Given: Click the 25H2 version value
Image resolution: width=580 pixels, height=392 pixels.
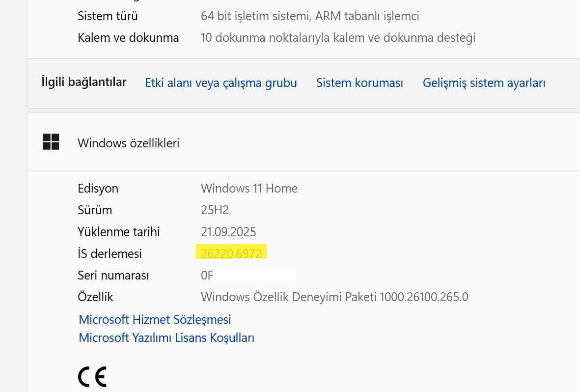Looking at the screenshot, I should pos(215,210).
